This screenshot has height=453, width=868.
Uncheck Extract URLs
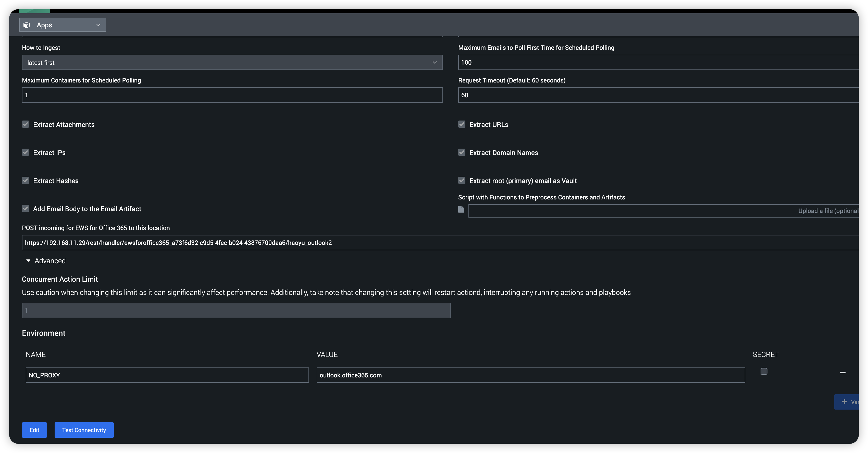click(x=462, y=124)
